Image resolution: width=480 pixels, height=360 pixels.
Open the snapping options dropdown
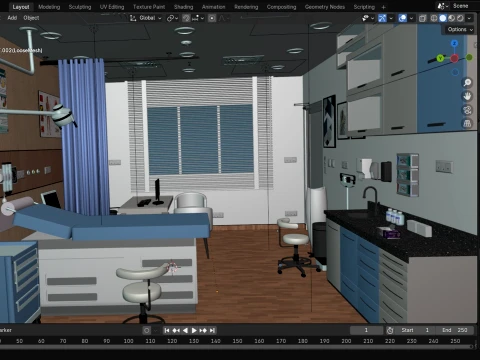click(x=197, y=18)
